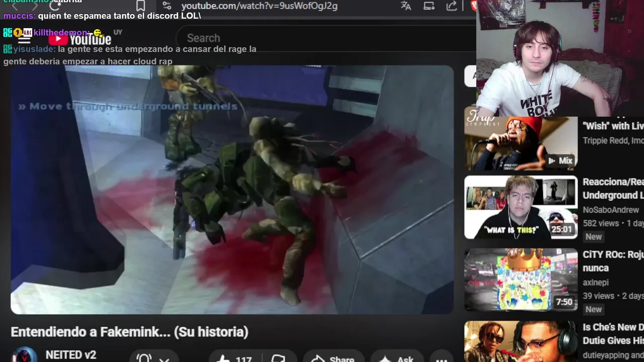Click the New badge under axlnepi video
This screenshot has height=362, width=644.
(x=593, y=310)
